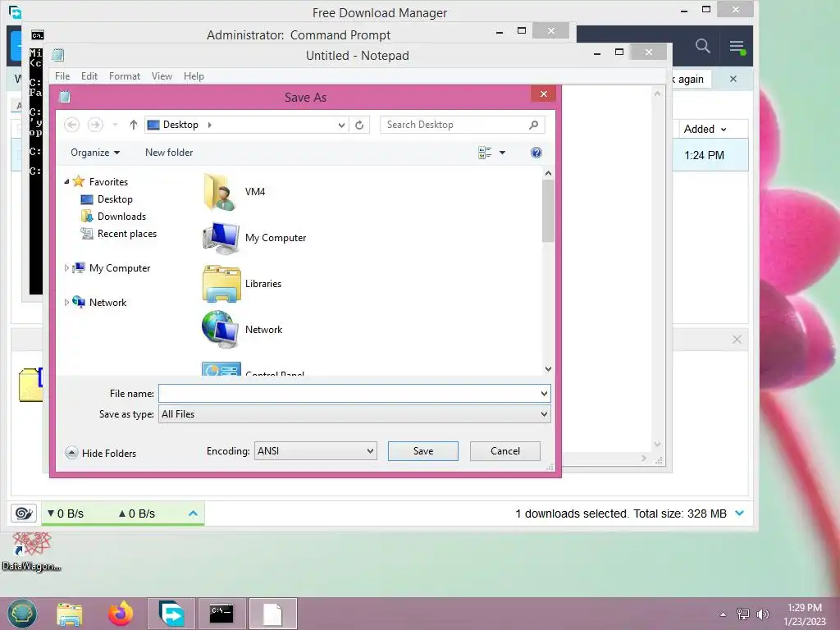Viewport: 840px width, 630px height.
Task: Switch to Notepad taskbar button
Action: click(272, 614)
